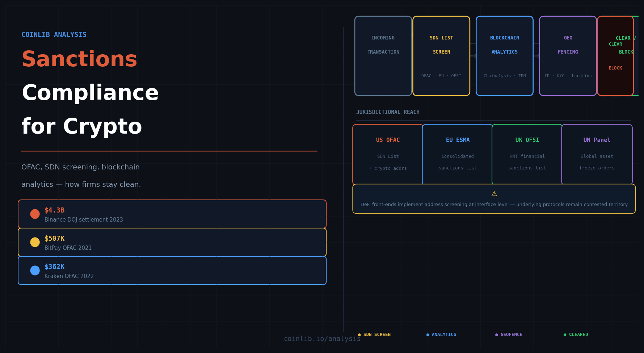Click the blue dot beside $362K
This screenshot has width=644, height=353.
[x=35, y=270]
